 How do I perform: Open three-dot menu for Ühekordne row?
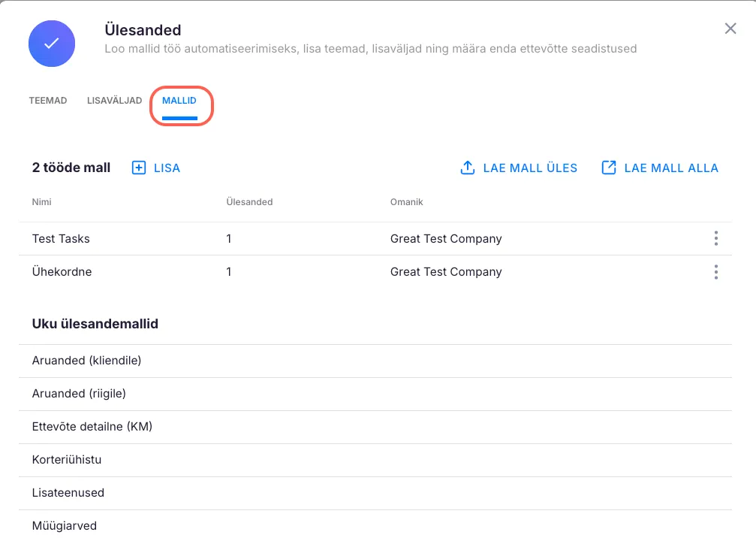715,271
